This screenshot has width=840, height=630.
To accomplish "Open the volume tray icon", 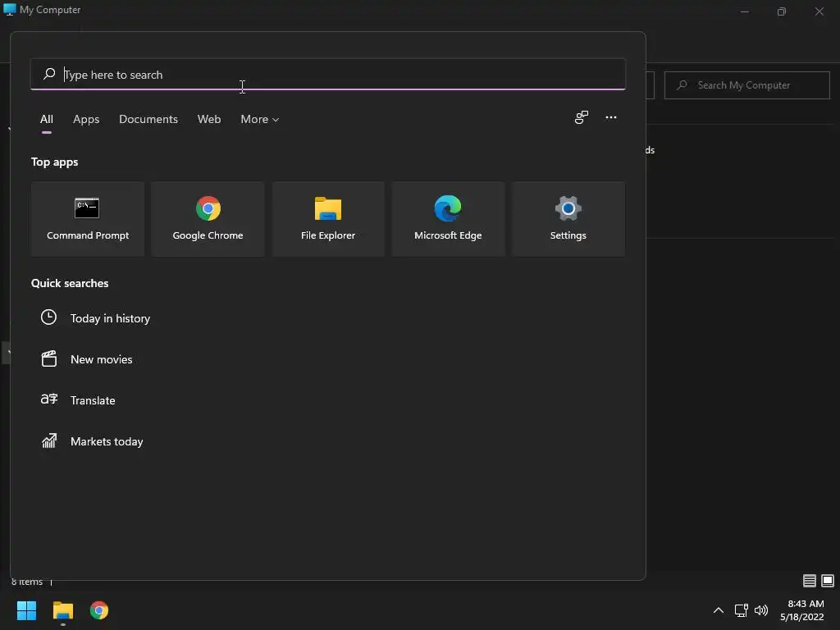I will click(x=760, y=610).
